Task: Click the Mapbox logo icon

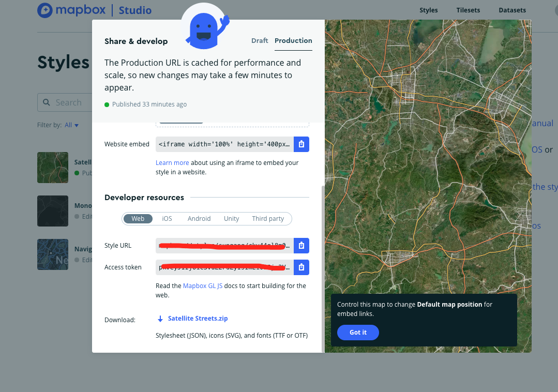Action: coord(45,10)
